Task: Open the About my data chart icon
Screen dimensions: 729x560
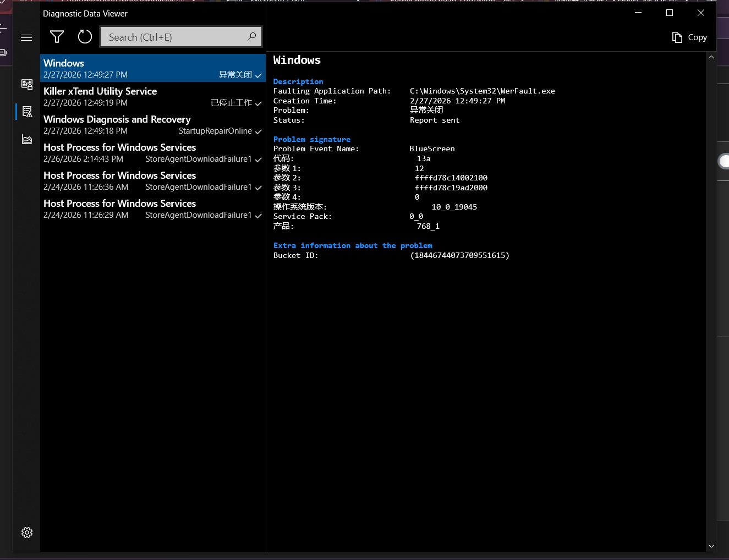Action: (x=27, y=139)
